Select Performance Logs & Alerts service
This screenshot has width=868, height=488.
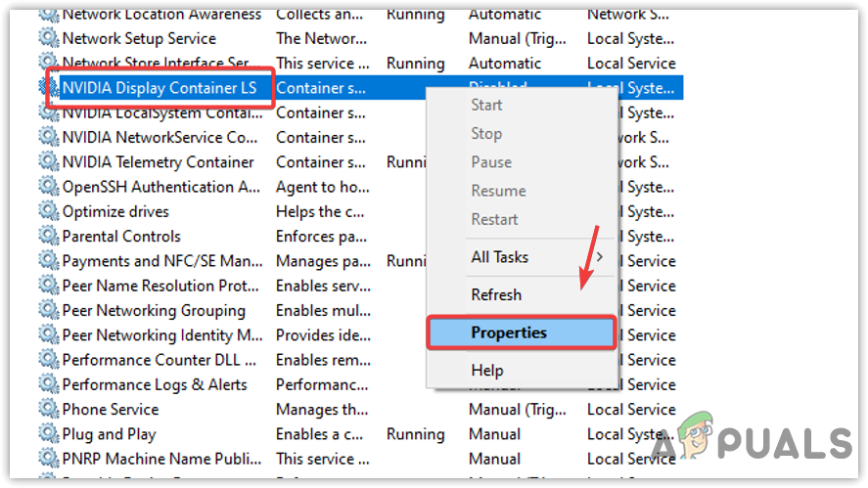tap(155, 384)
